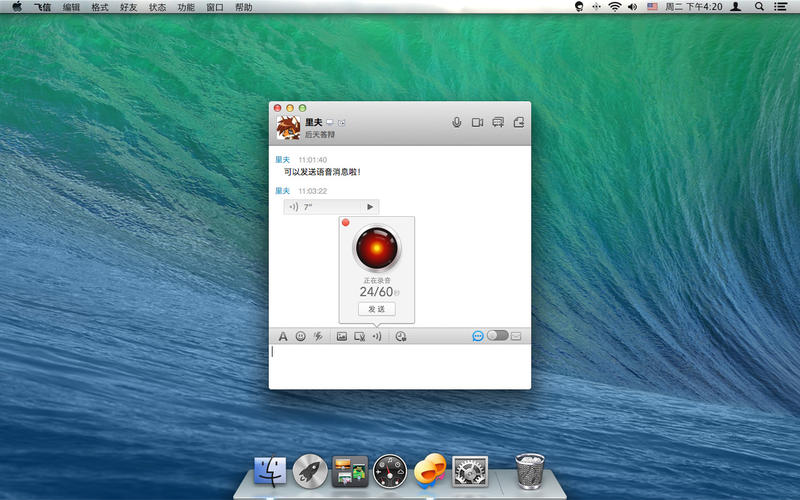Open the 帮助 menu
The image size is (800, 500).
[243, 7]
